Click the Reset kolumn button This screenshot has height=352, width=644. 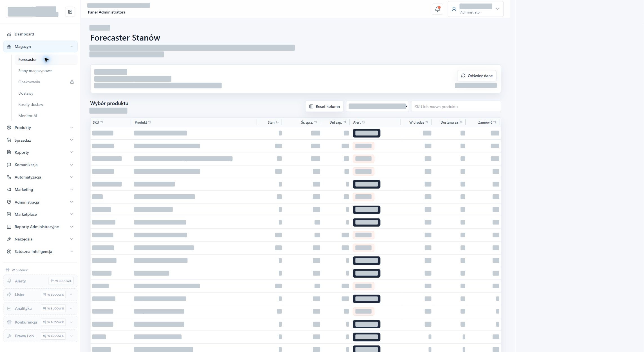(324, 106)
